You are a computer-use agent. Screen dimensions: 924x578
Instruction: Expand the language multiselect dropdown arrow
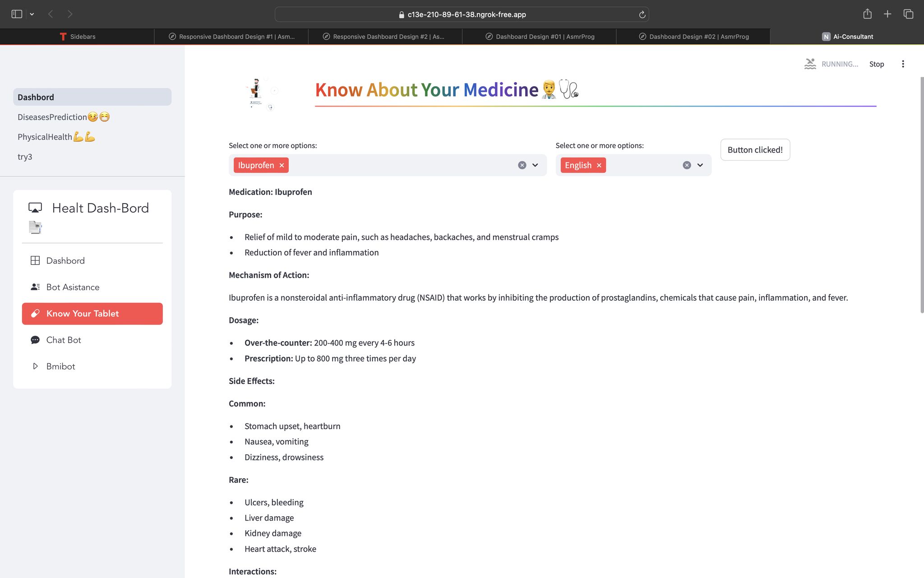pos(700,165)
